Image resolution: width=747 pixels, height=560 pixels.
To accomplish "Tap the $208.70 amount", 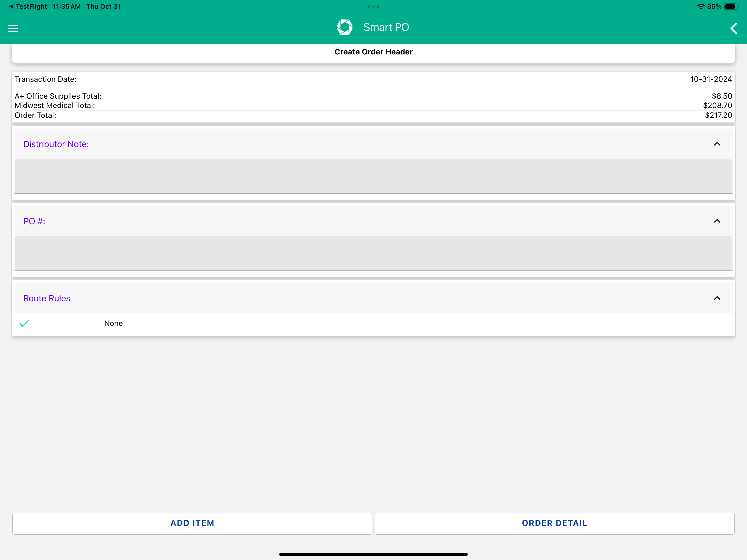I will tap(718, 105).
